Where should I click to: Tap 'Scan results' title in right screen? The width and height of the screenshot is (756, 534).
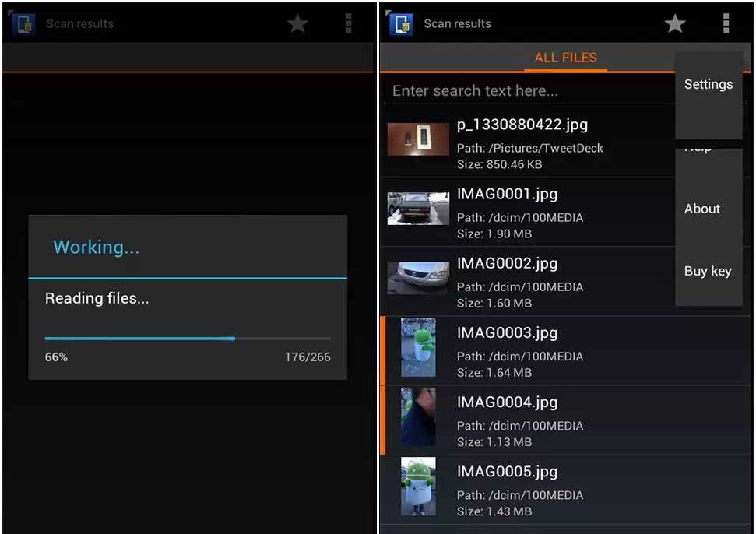[x=458, y=23]
